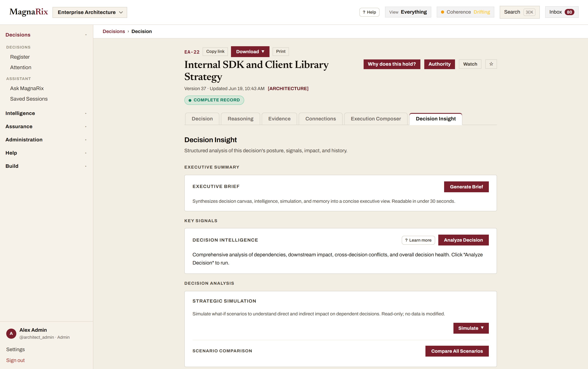Viewport: 588px width, 369px height.
Task: Expand the Build sidebar section
Action: [x=46, y=166]
